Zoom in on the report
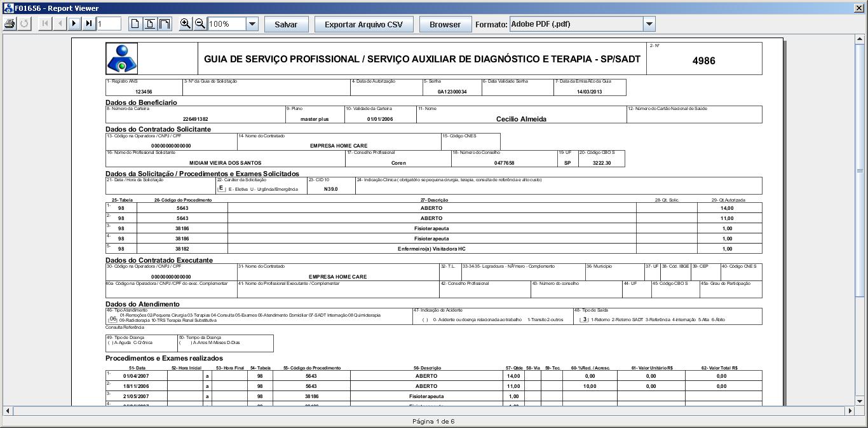This screenshot has height=428, width=868. click(186, 24)
